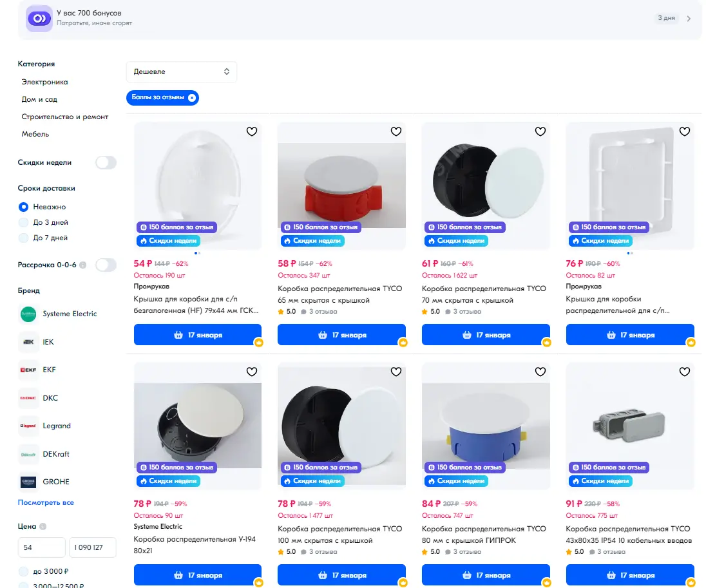
Task: Open the 700 bonuses banner arrow
Action: pyautogui.click(x=689, y=19)
